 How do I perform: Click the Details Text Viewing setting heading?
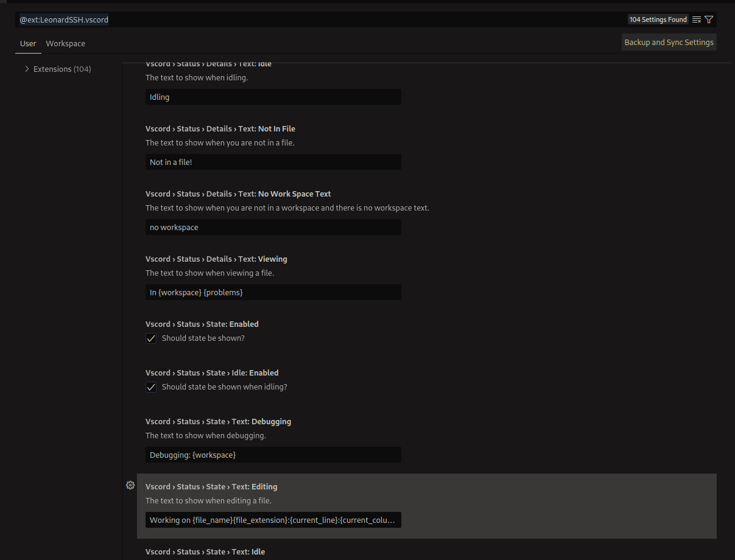[x=216, y=259]
